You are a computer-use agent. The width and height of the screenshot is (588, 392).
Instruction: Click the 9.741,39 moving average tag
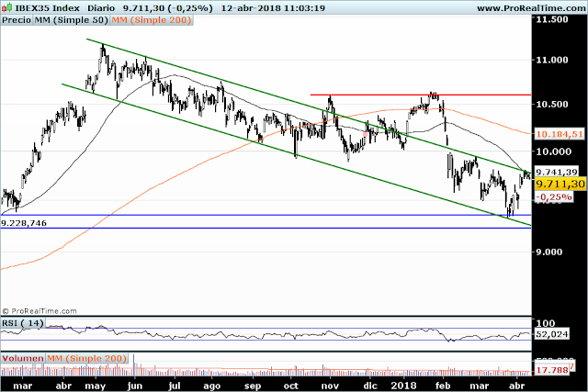[x=557, y=172]
